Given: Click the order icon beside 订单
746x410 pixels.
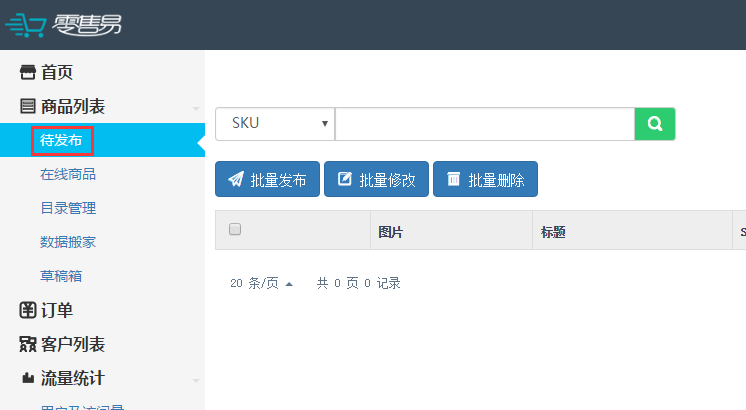Looking at the screenshot, I should click(x=28, y=311).
